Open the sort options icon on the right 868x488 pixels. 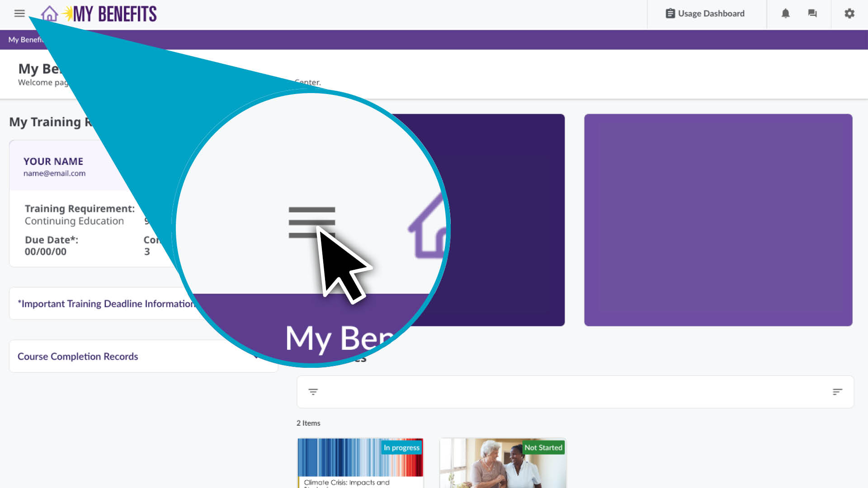(838, 392)
